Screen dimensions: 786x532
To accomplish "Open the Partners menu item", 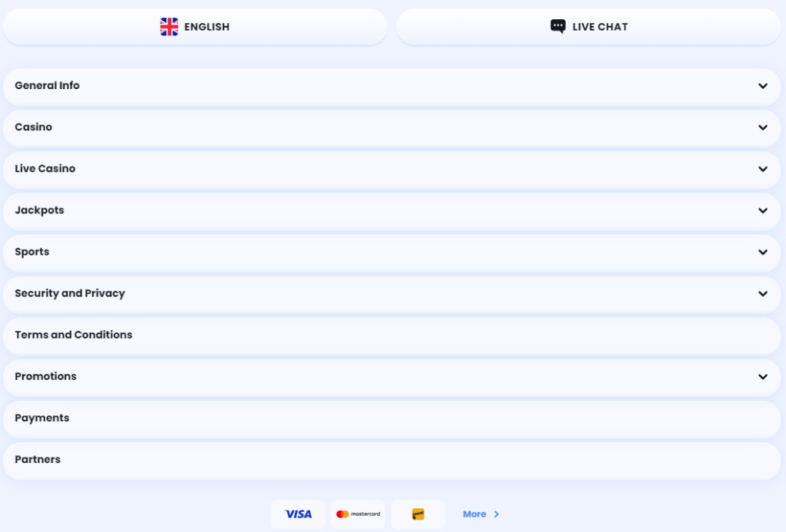I will pos(38,459).
